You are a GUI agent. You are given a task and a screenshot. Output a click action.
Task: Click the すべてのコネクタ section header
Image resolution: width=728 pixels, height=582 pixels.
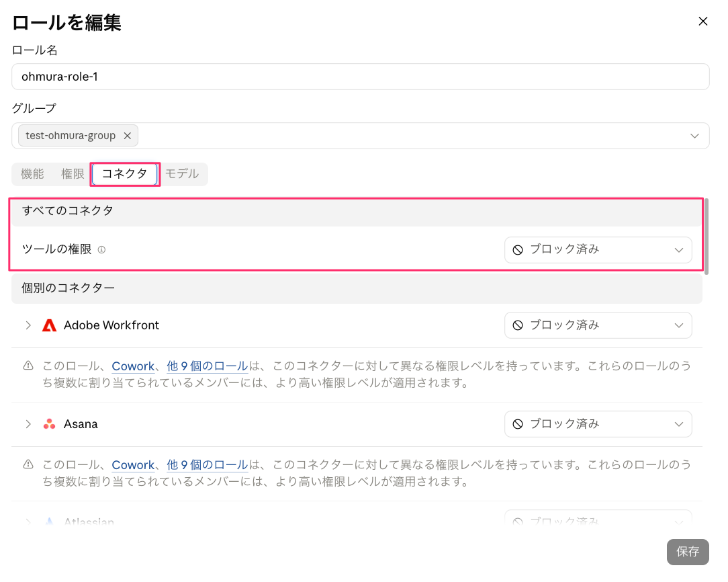pos(357,212)
